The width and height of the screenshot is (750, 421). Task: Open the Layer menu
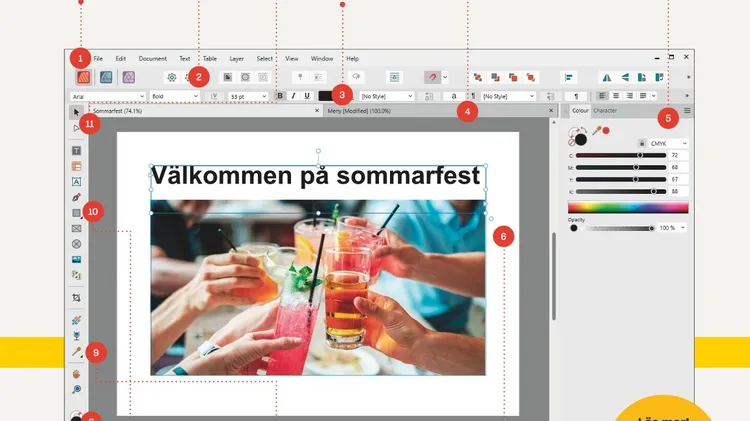pos(236,58)
